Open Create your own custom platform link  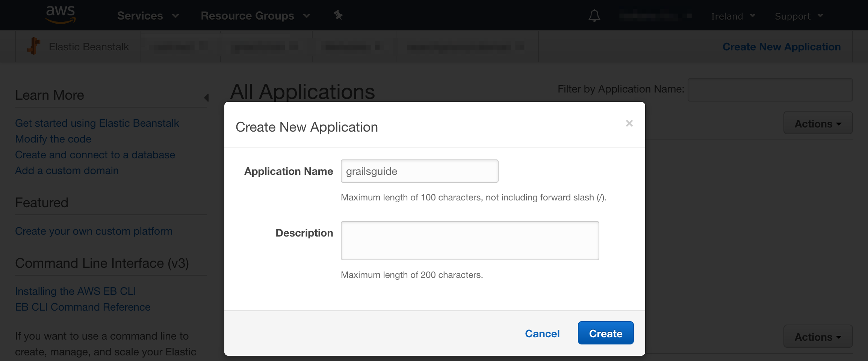(x=94, y=231)
